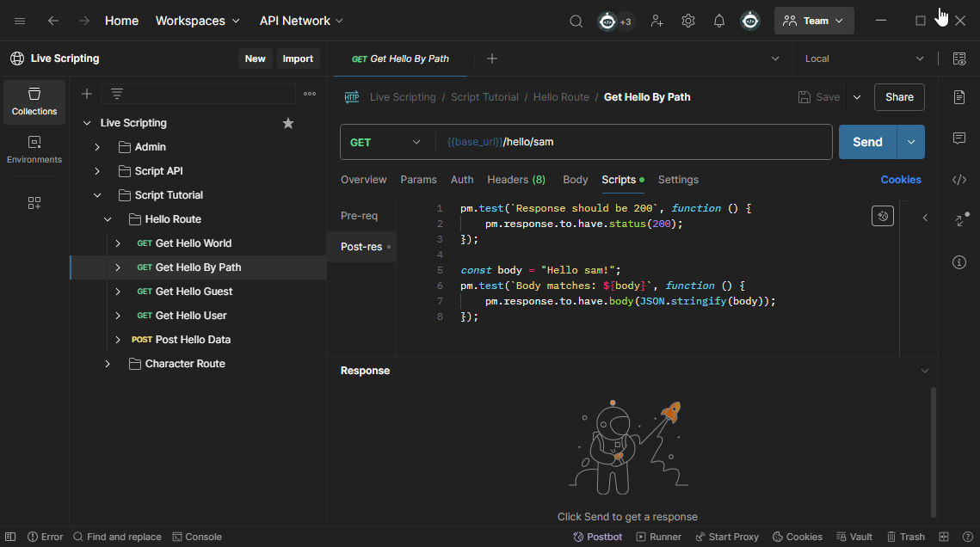The image size is (980, 547).
Task: Click the Send button
Action: pos(867,143)
